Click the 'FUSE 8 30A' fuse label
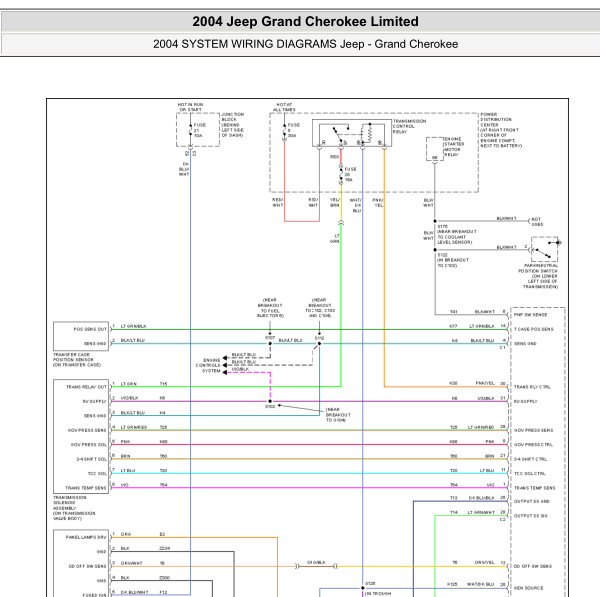 click(293, 130)
